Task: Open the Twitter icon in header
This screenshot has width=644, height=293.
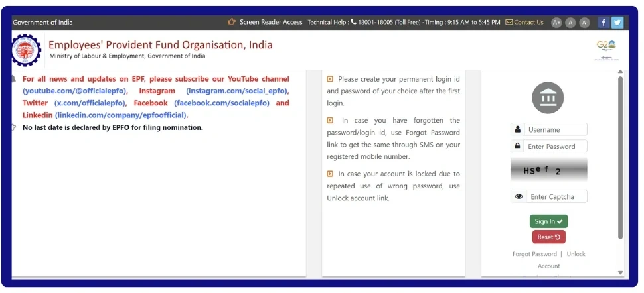Action: click(x=617, y=22)
